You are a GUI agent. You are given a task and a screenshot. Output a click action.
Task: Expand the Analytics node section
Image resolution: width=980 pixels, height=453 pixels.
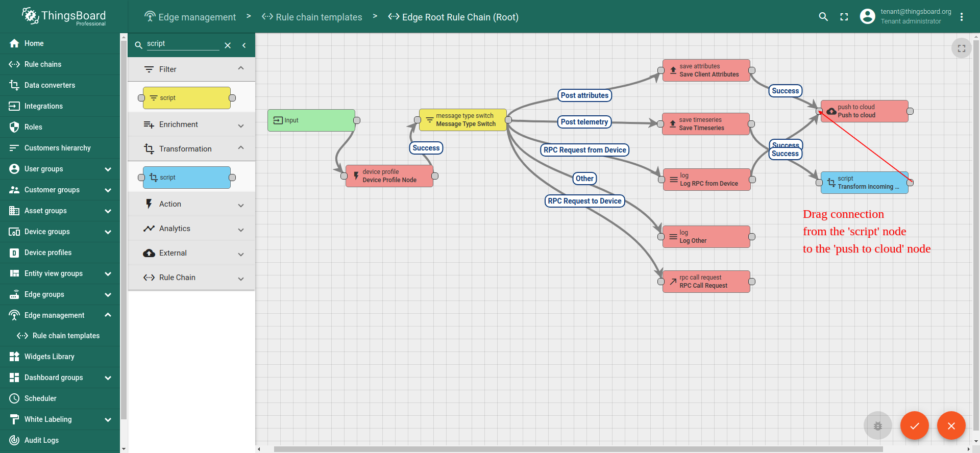pyautogui.click(x=191, y=229)
